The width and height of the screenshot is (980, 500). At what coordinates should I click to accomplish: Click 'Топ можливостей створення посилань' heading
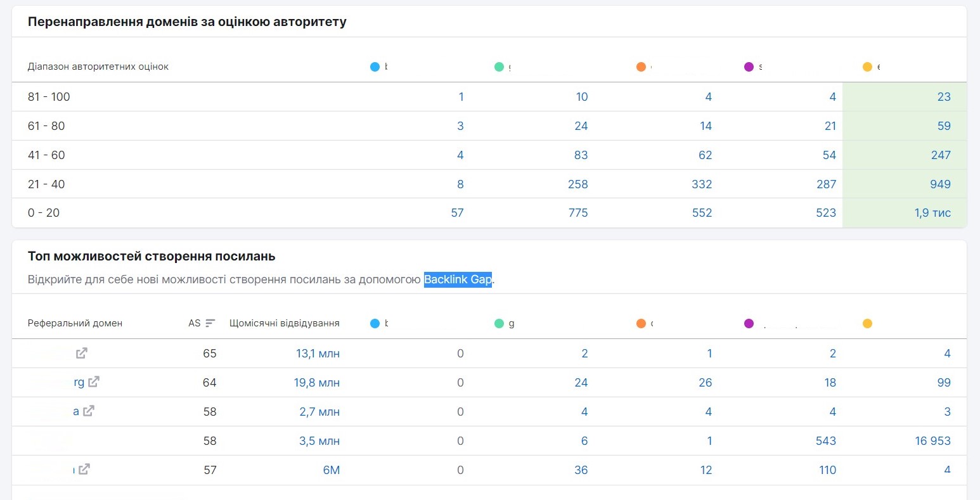(152, 257)
